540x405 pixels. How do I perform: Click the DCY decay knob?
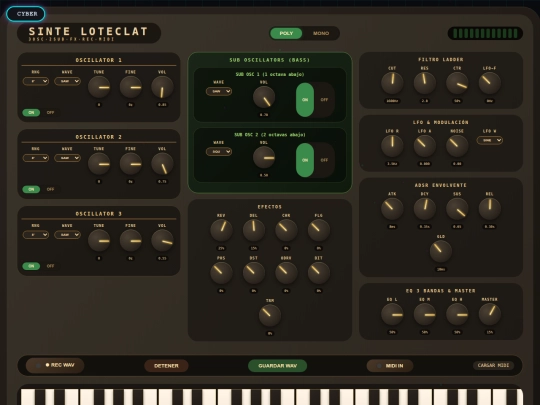425,209
